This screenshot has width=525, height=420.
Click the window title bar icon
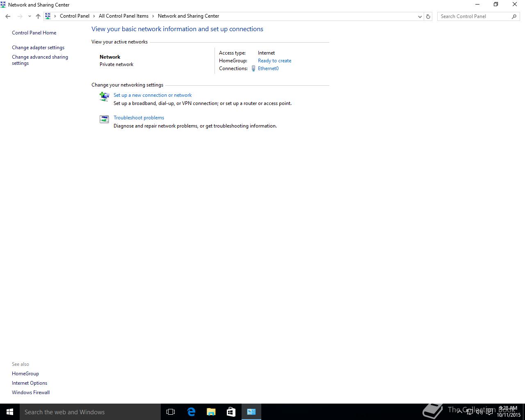[3, 5]
